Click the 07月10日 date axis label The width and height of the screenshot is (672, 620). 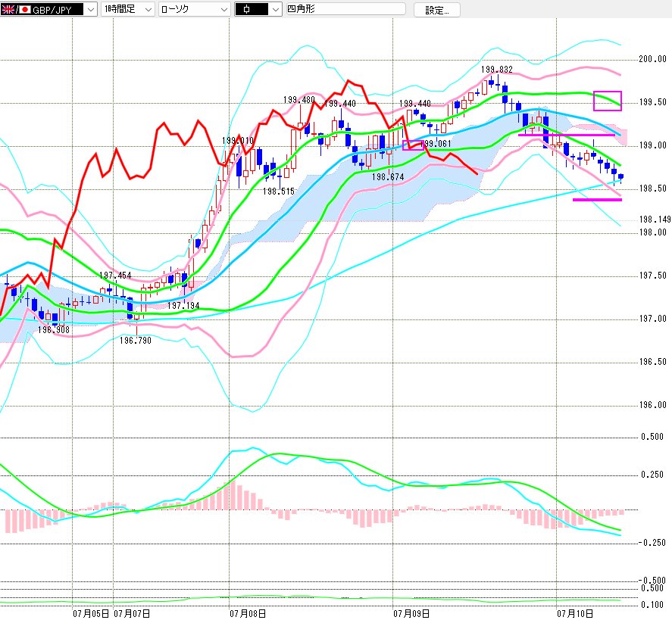pyautogui.click(x=575, y=614)
